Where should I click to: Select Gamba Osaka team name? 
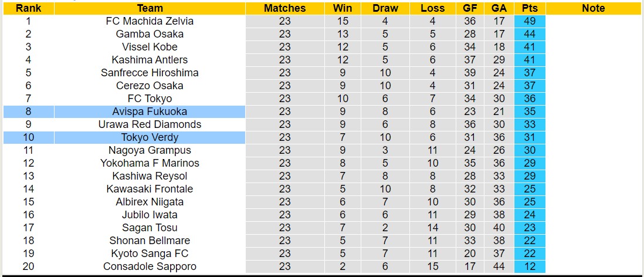click(150, 34)
